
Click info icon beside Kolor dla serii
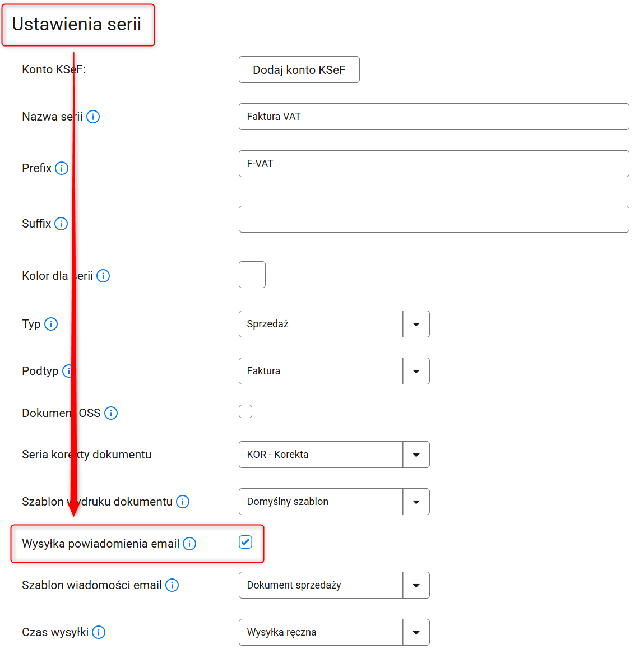[x=103, y=276]
